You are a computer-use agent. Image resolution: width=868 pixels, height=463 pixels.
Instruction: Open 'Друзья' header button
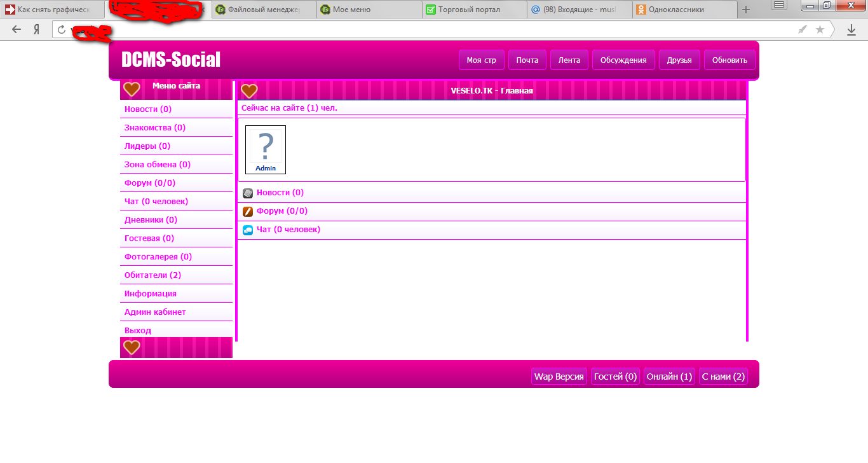pos(679,60)
